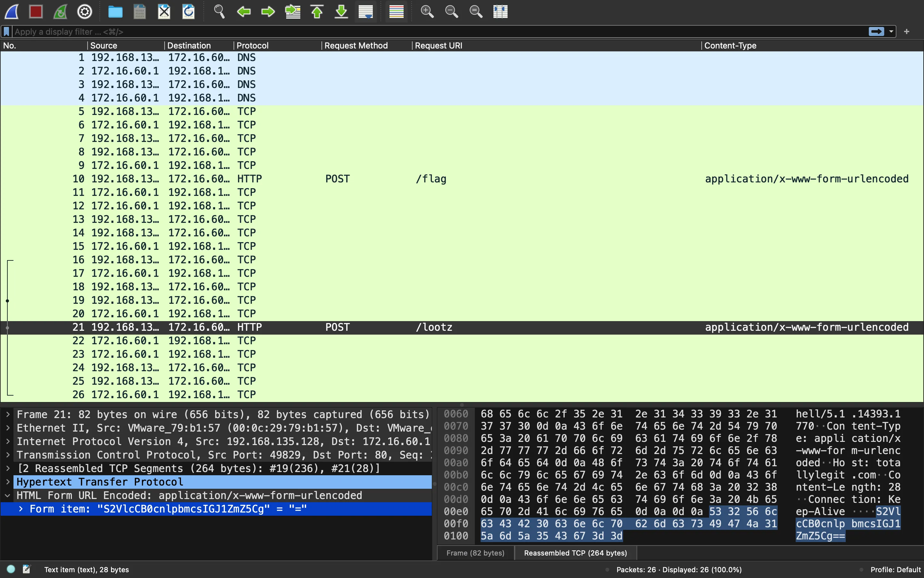Screen dimensions: 924x578
Task: Restart the current capture with green fin
Action: (x=60, y=12)
